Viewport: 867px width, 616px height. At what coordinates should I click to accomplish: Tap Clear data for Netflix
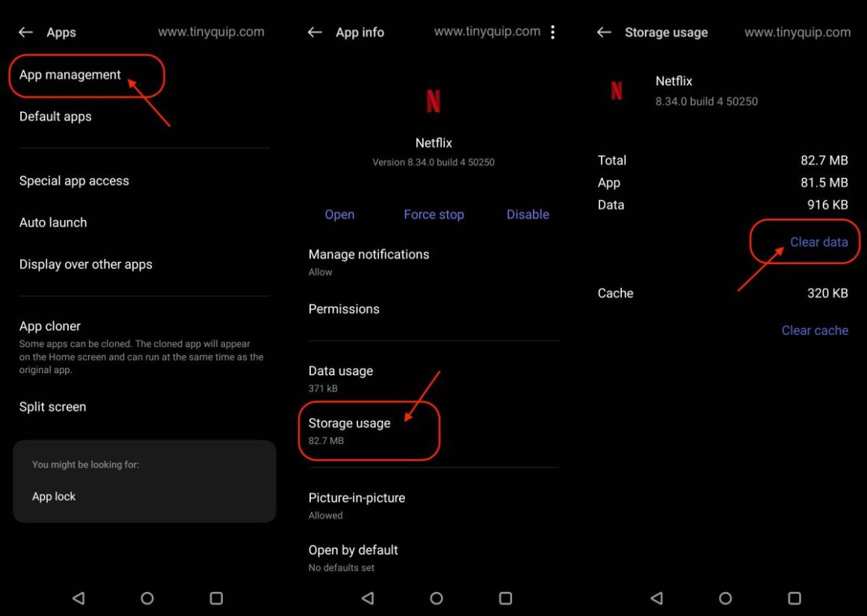819,242
